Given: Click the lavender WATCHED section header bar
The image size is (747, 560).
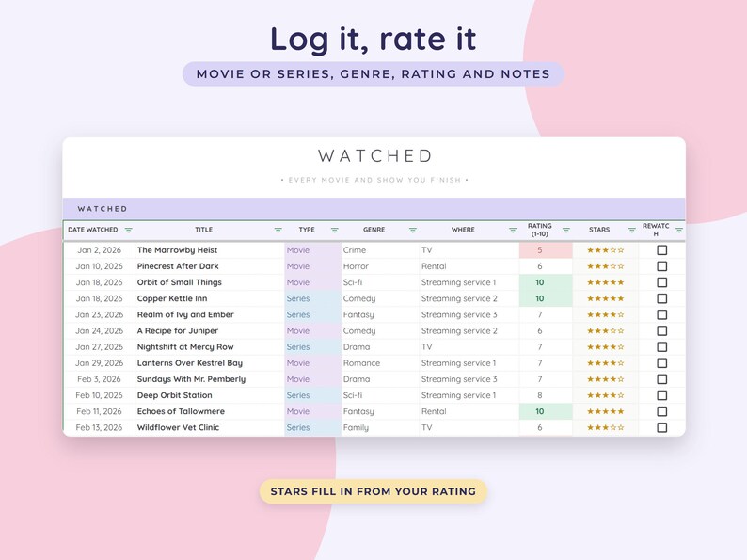Looking at the screenshot, I should (374, 209).
